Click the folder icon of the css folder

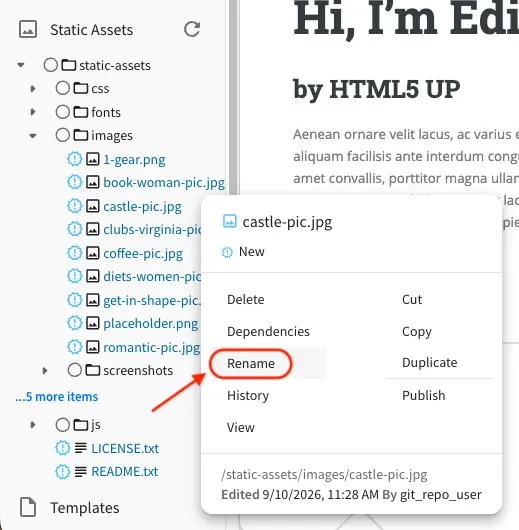point(81,88)
